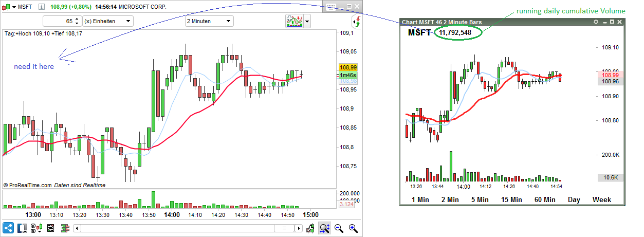Select the 1 Min timeframe tab
The image size is (644, 237).
[x=420, y=199]
